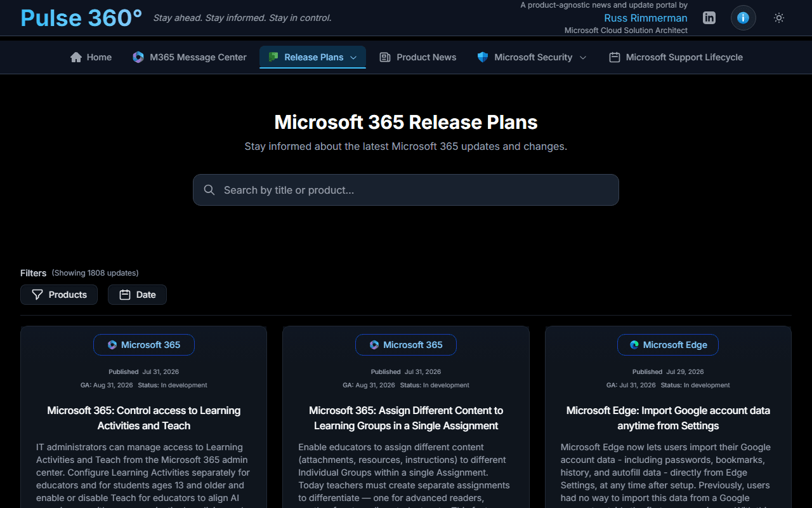The width and height of the screenshot is (812, 508).
Task: Focus the Search by title or product field
Action: (x=406, y=190)
